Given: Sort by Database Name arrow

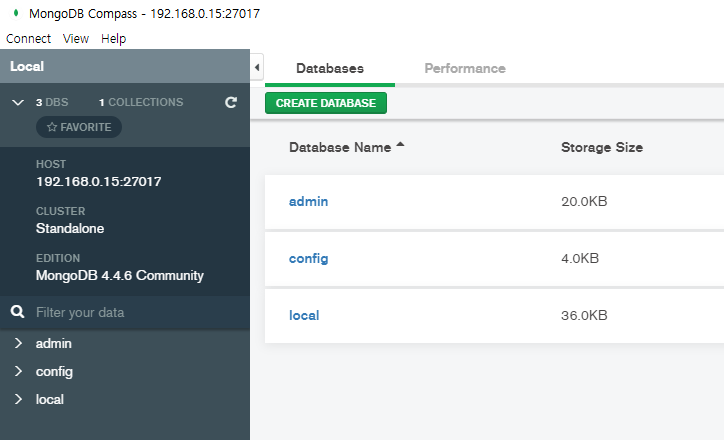Looking at the screenshot, I should tap(400, 145).
